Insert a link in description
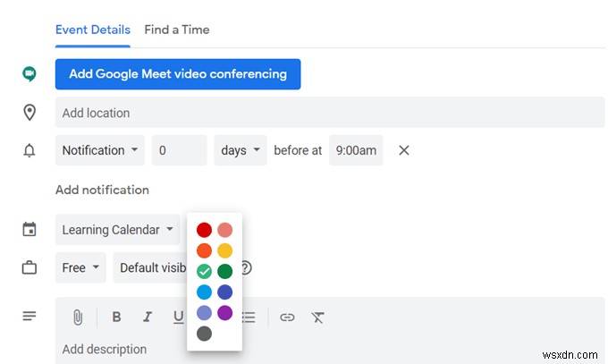The height and width of the screenshot is (364, 608). [287, 317]
